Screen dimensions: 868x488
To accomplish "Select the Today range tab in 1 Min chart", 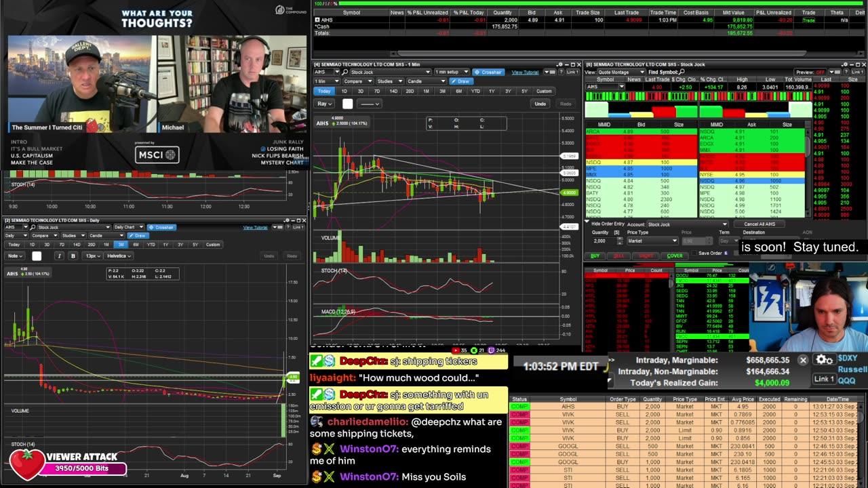I will 325,91.
